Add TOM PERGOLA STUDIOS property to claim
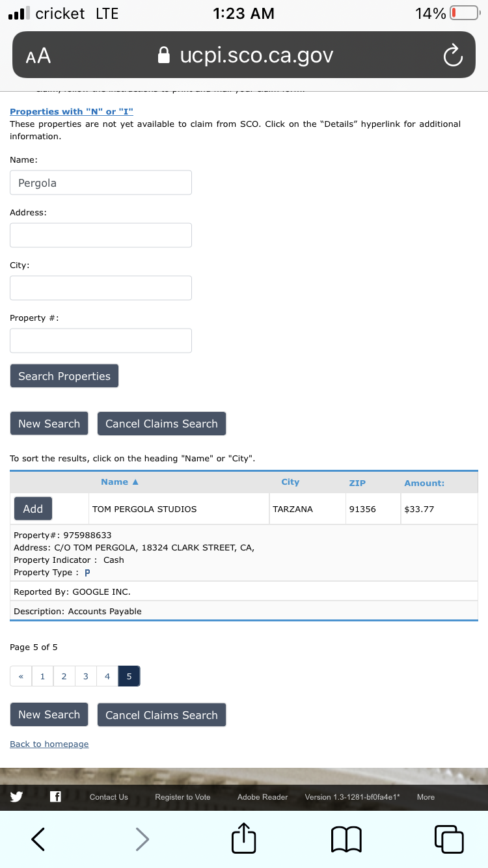Screen dimensions: 488x868 (33, 509)
